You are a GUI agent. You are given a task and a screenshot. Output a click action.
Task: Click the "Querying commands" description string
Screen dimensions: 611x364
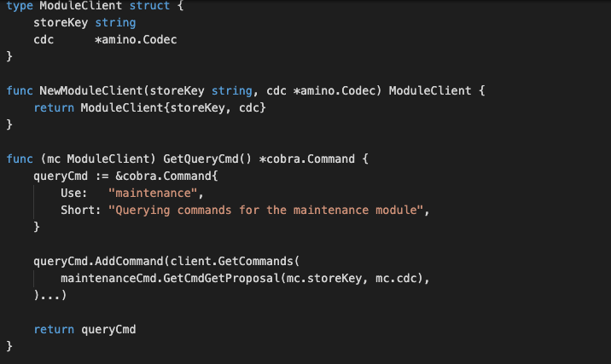265,211
